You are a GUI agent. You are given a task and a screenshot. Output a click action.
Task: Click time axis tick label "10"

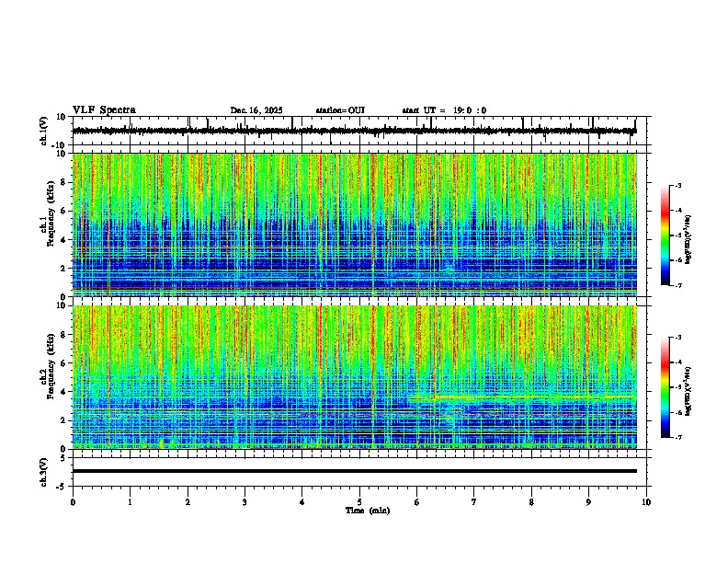646,502
